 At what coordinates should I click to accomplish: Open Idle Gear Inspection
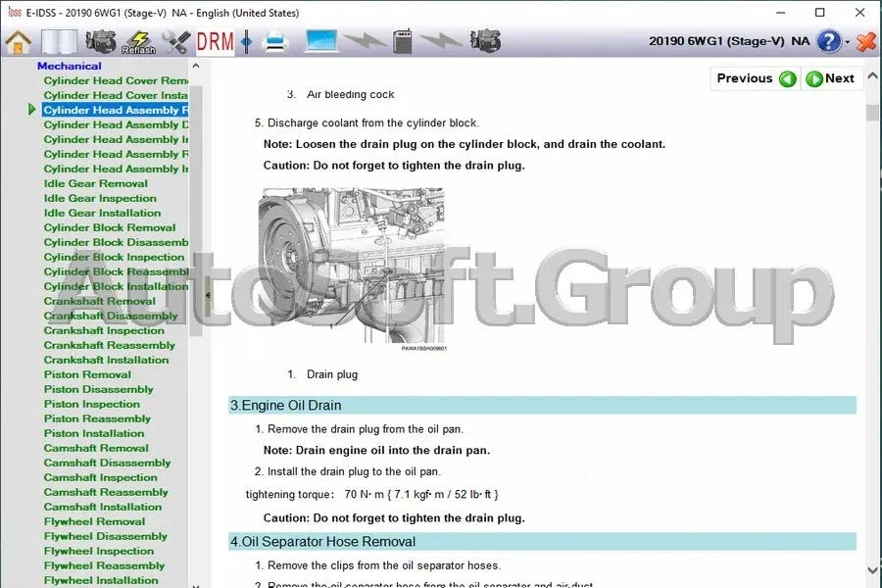pyautogui.click(x=100, y=198)
